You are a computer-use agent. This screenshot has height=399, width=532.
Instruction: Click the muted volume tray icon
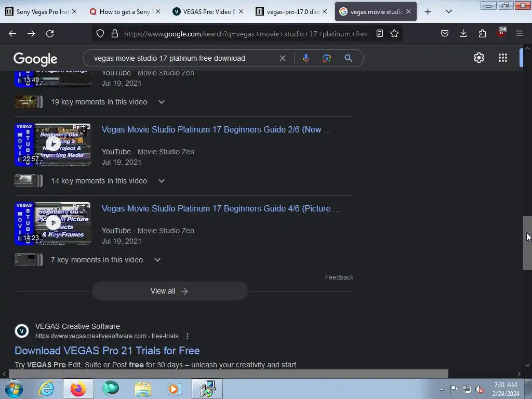coord(480,389)
